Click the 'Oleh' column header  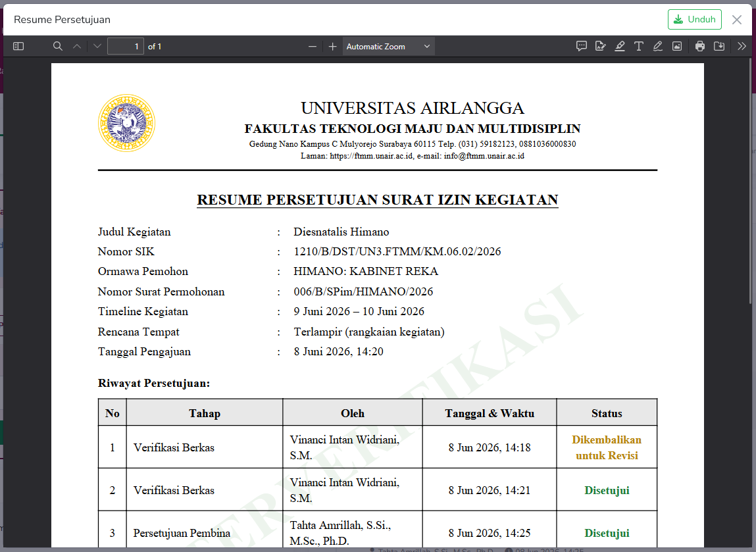pyautogui.click(x=353, y=413)
